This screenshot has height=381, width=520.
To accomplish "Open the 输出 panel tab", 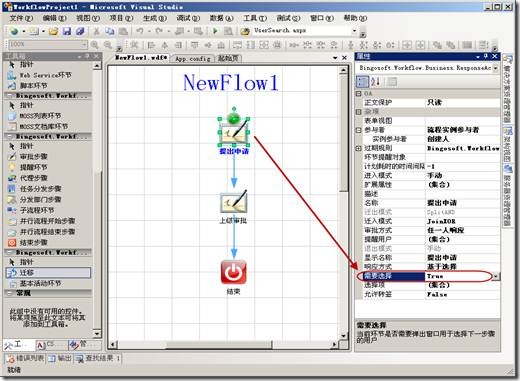I will tap(60, 358).
